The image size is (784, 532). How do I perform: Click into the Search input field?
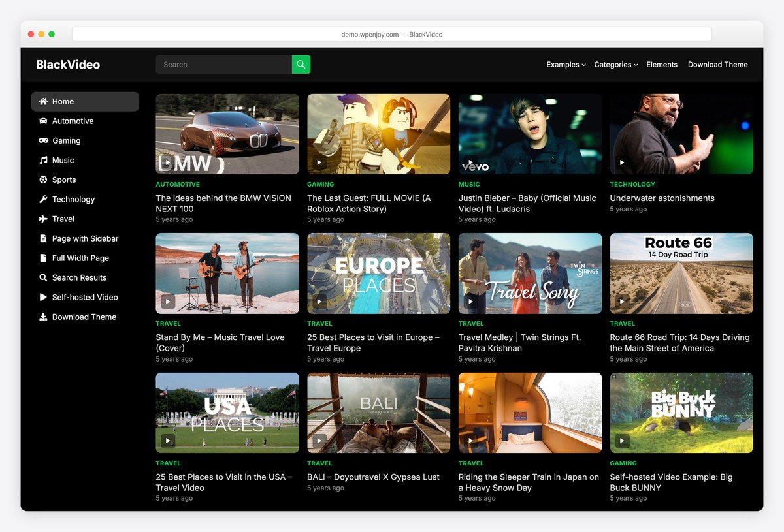pos(223,65)
